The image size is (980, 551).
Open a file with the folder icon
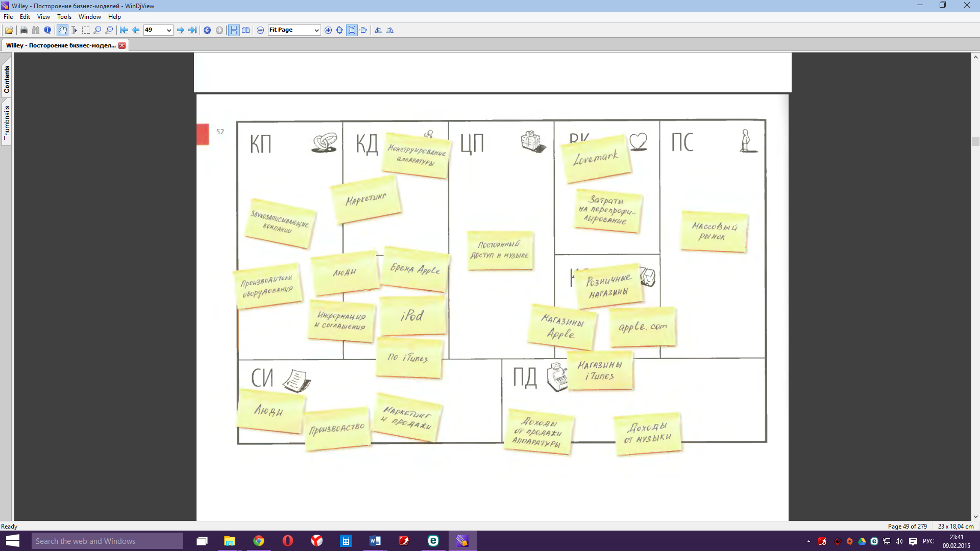[x=9, y=30]
